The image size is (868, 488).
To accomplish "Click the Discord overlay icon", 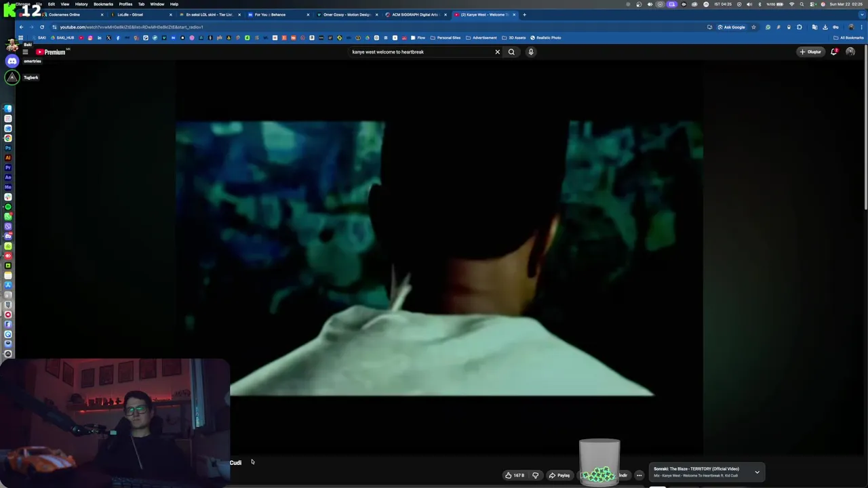I will [x=12, y=61].
